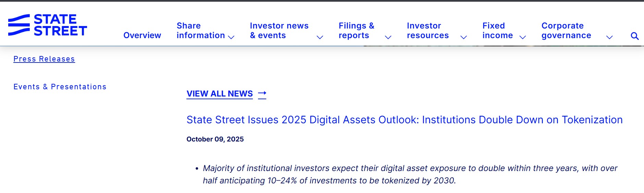Open the Press Releases sidebar link
644x193 pixels.
[44, 59]
